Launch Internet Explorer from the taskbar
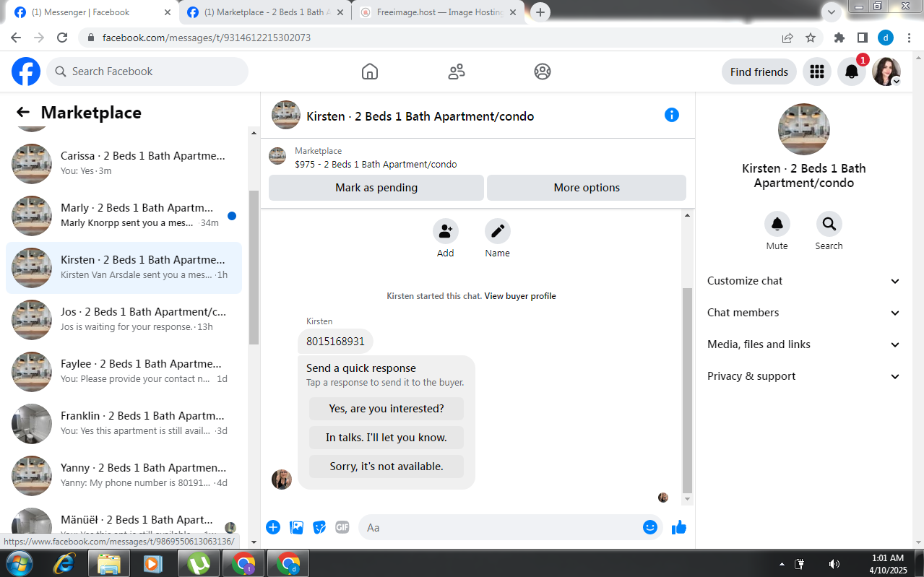This screenshot has width=924, height=577. tap(64, 563)
